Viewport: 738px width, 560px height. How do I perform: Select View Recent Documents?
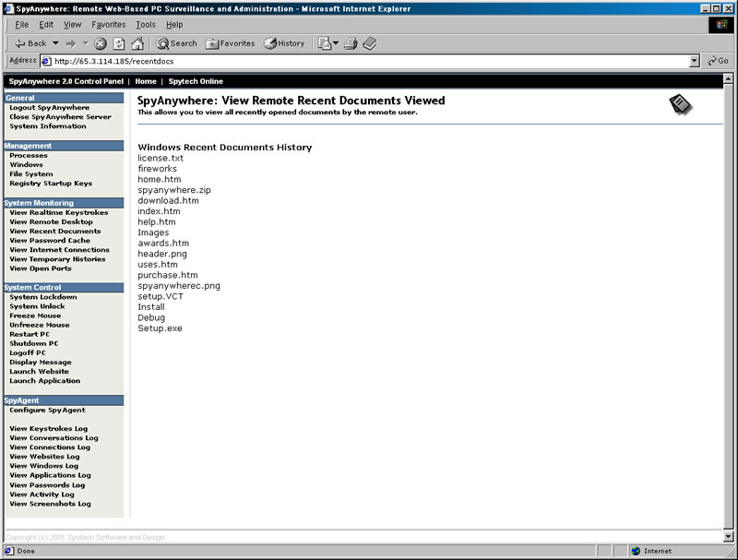coord(55,231)
